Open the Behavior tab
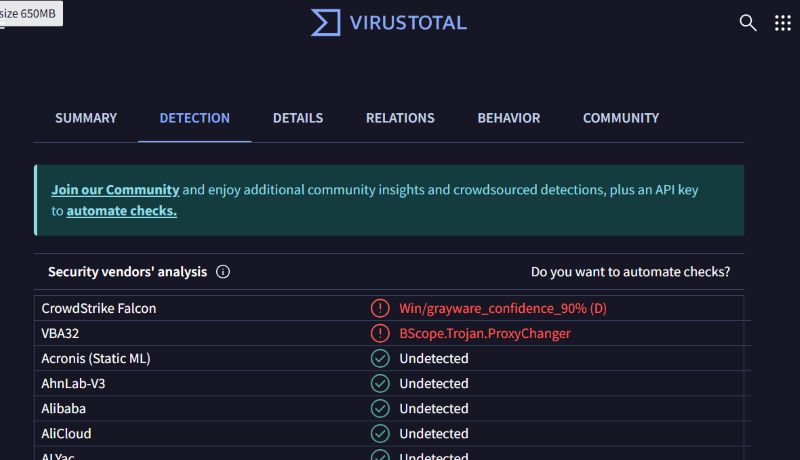 [508, 118]
